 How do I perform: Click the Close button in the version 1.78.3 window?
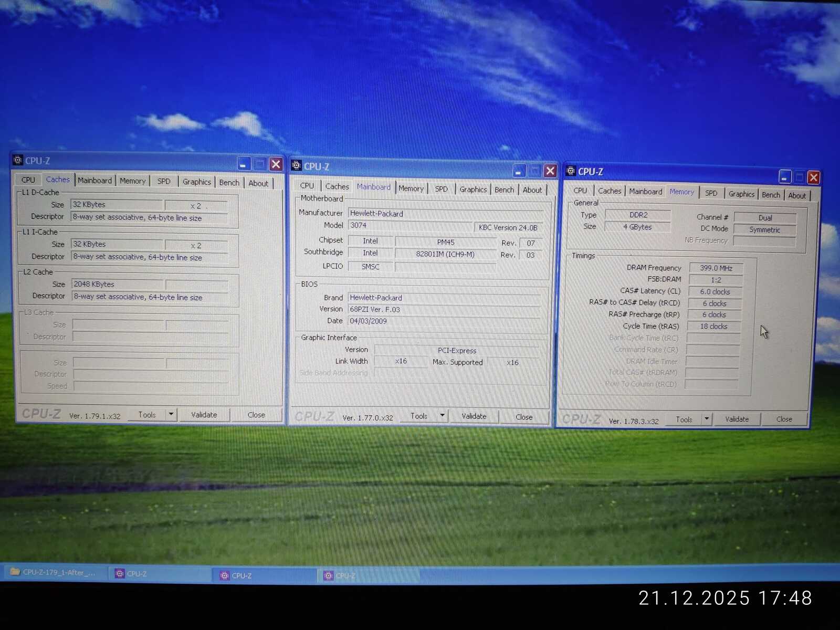[x=784, y=419]
